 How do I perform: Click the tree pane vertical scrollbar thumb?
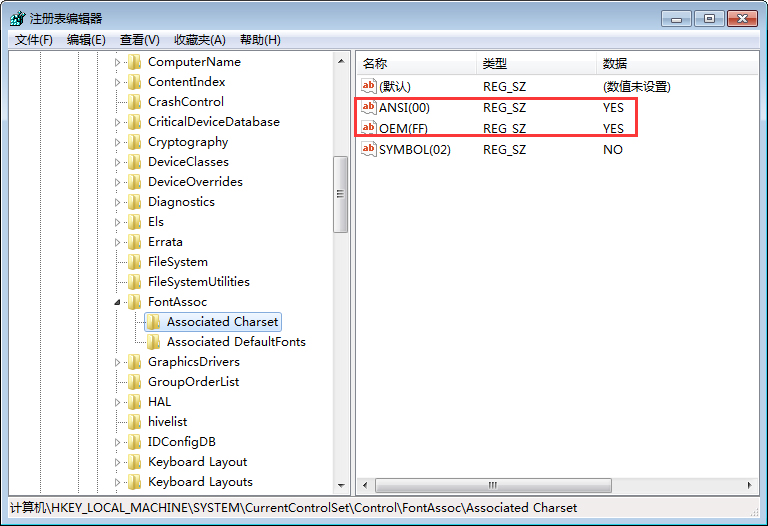point(340,195)
